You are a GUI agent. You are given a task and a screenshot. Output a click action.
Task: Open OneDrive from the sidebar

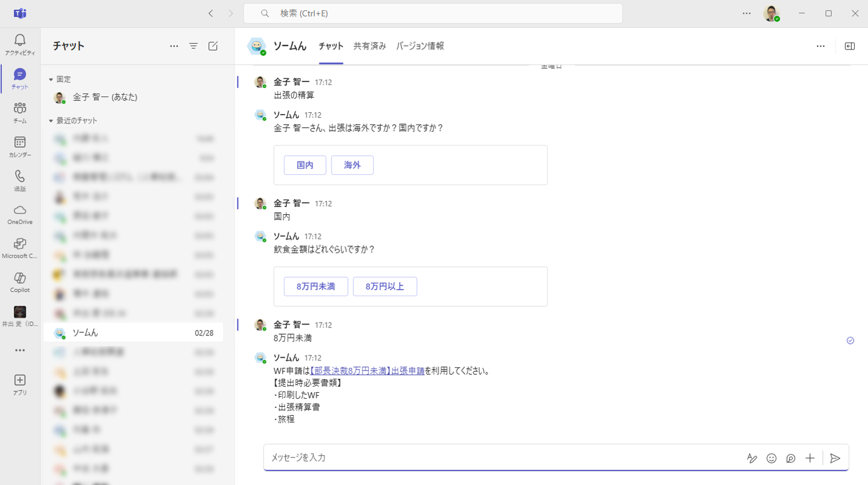[20, 214]
